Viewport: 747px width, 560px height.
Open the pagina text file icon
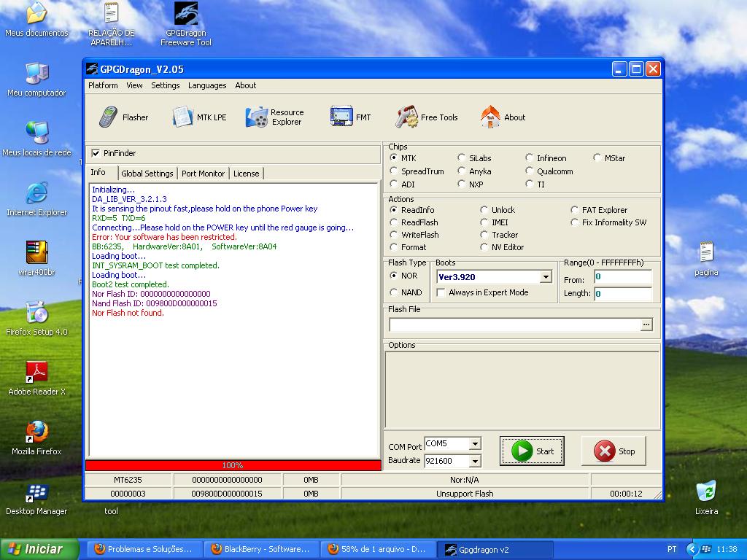pyautogui.click(x=706, y=259)
